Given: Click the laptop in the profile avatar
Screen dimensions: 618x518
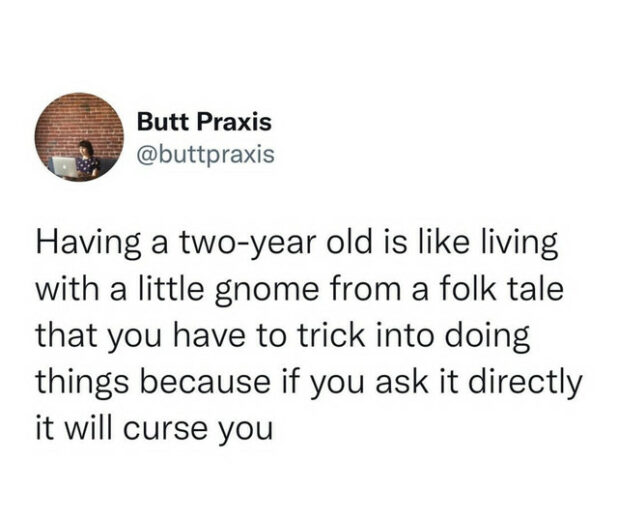Looking at the screenshot, I should [65, 167].
